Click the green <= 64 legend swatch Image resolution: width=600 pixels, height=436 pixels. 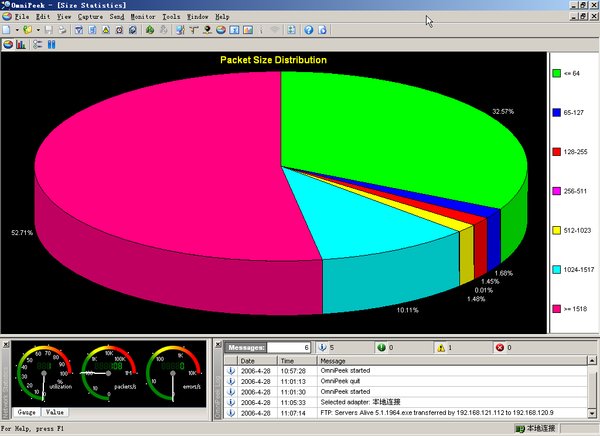(556, 73)
